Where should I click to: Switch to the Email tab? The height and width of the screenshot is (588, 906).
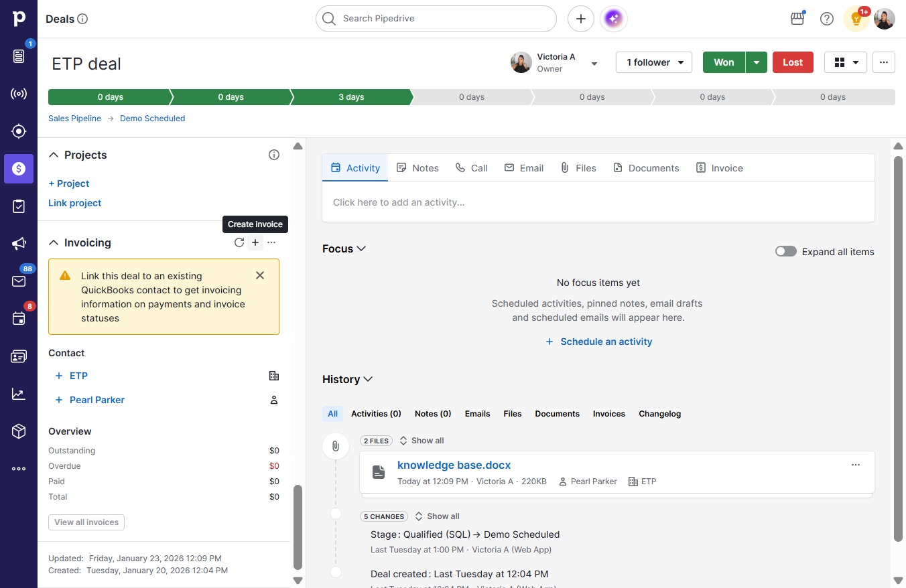coord(524,168)
